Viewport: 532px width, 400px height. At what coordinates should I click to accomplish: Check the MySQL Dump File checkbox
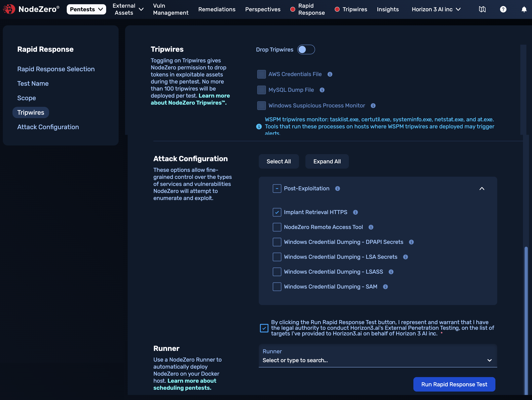[261, 90]
